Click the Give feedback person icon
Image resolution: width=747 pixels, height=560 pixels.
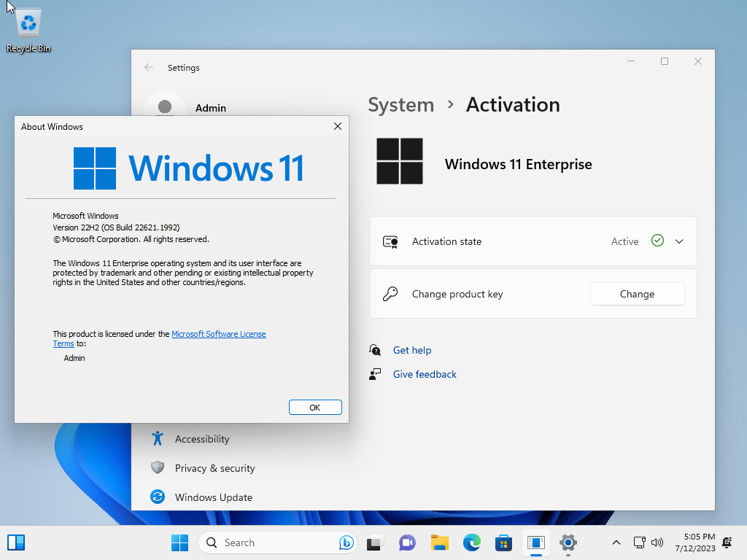375,374
